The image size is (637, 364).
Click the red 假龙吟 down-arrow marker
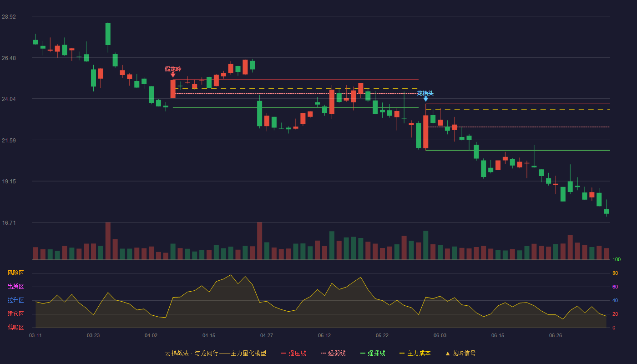pyautogui.click(x=173, y=75)
